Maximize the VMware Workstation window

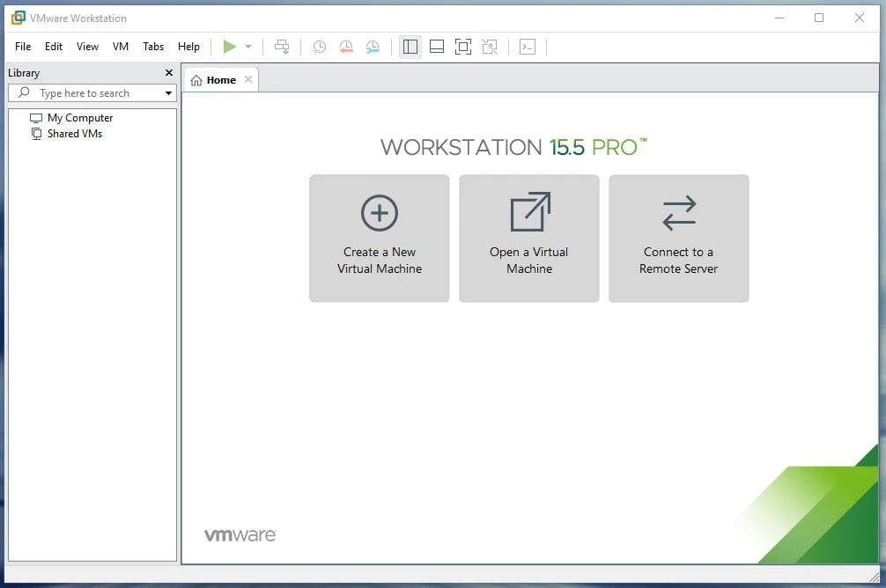(x=819, y=18)
